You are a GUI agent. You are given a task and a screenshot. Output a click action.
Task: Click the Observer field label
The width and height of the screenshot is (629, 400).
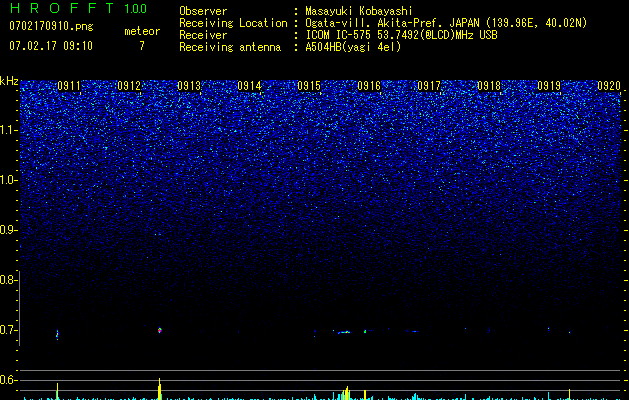coord(203,11)
